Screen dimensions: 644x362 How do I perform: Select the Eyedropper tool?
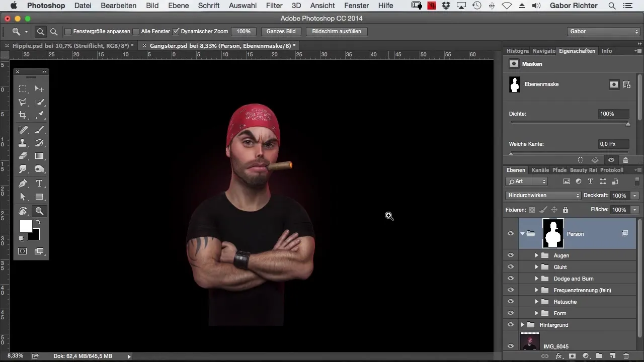tap(39, 115)
